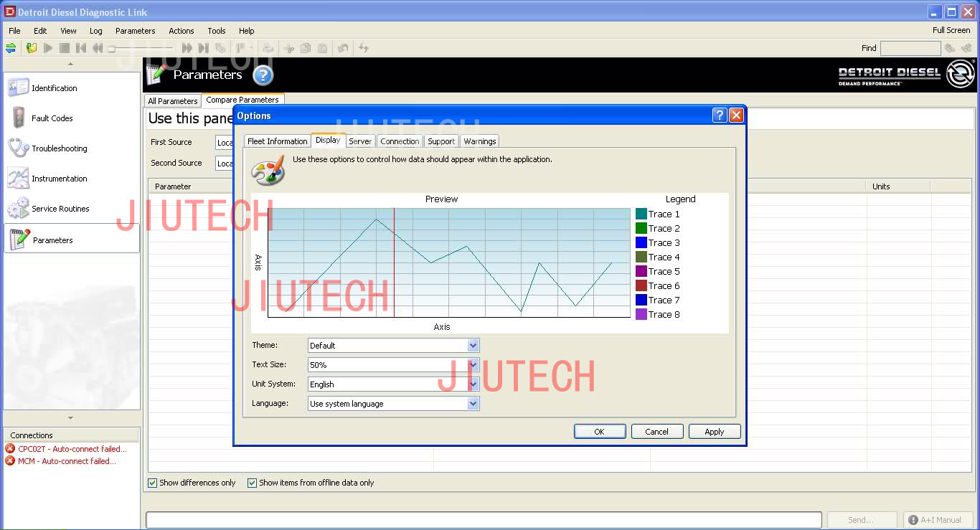Open the Log menu
Screen dimensions: 980x530
(x=96, y=31)
